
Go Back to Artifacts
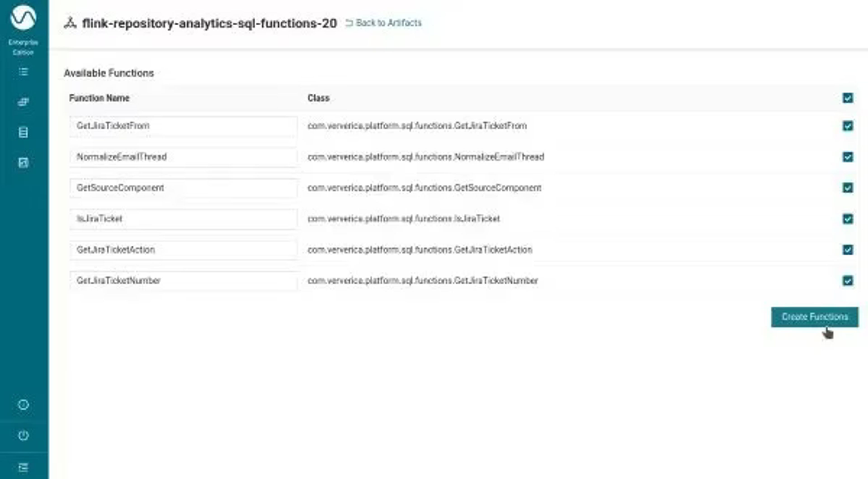click(x=383, y=23)
